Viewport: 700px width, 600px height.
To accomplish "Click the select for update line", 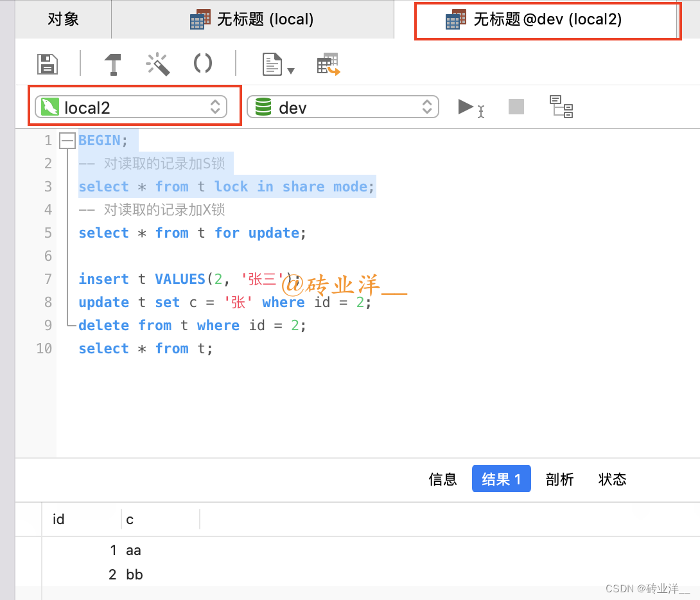I will (x=193, y=233).
